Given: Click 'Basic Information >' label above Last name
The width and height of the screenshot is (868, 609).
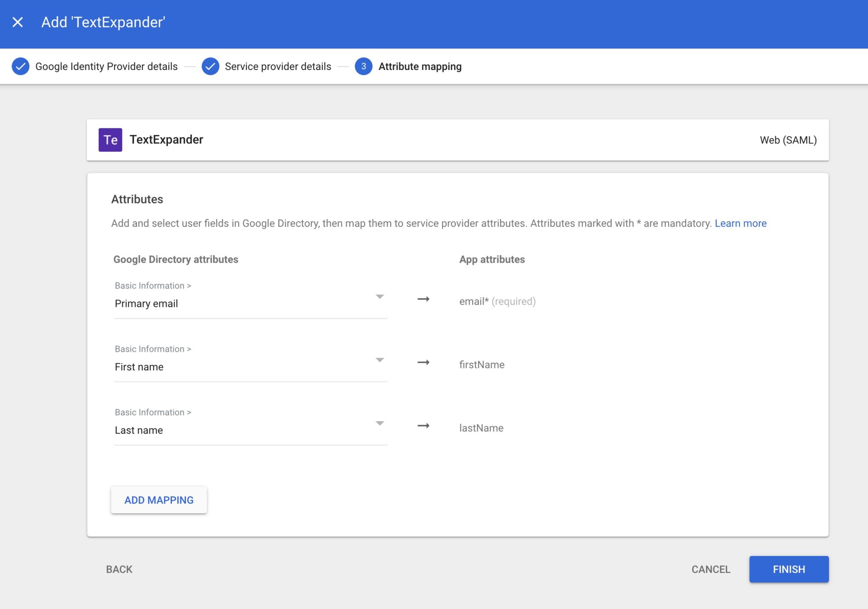Looking at the screenshot, I should click(x=153, y=412).
